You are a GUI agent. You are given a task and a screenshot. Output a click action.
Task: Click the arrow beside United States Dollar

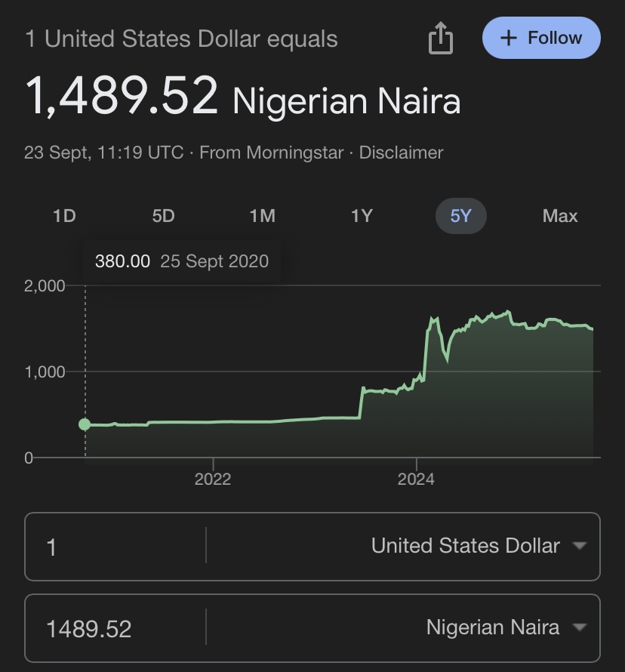580,546
